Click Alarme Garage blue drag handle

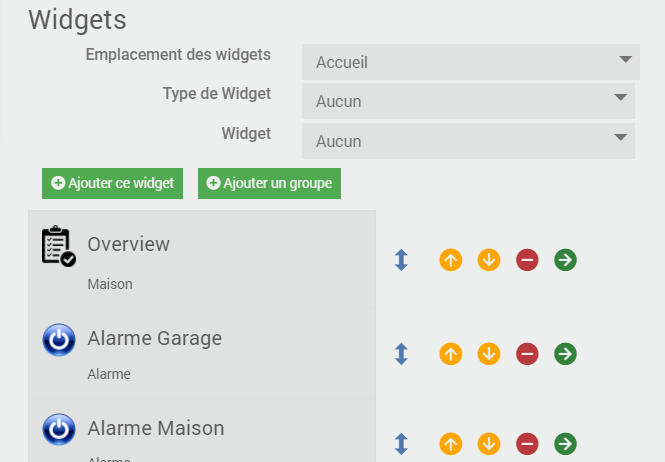click(x=401, y=353)
